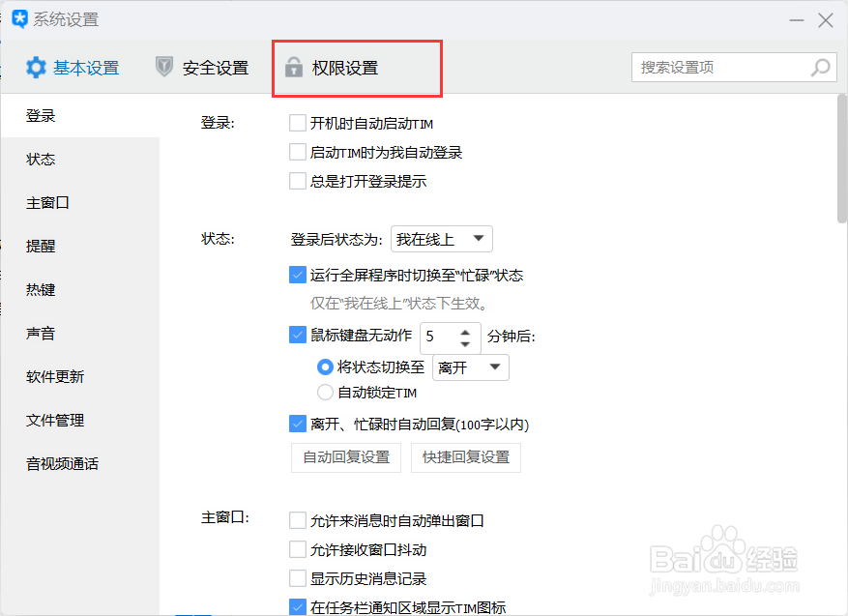Image resolution: width=848 pixels, height=616 pixels.
Task: Select 声音 in the sidebar
Action: (x=41, y=333)
